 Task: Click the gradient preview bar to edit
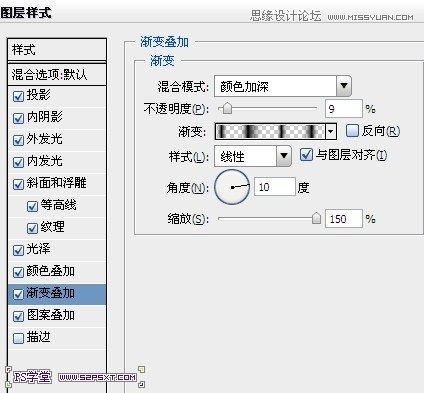tap(270, 131)
